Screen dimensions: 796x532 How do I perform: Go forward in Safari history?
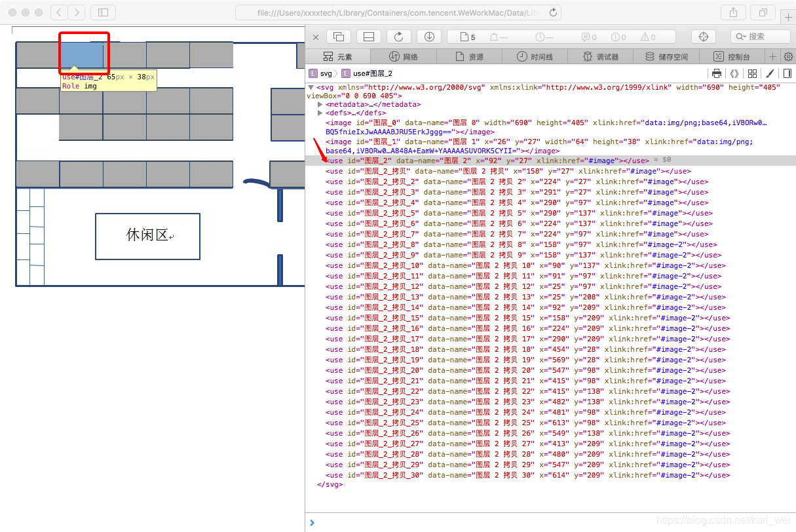pyautogui.click(x=77, y=12)
